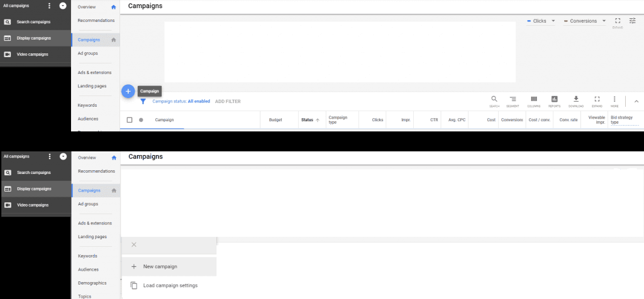644x299 pixels.
Task: Click the Video campaigns camera icon in lower view
Action: [8, 205]
